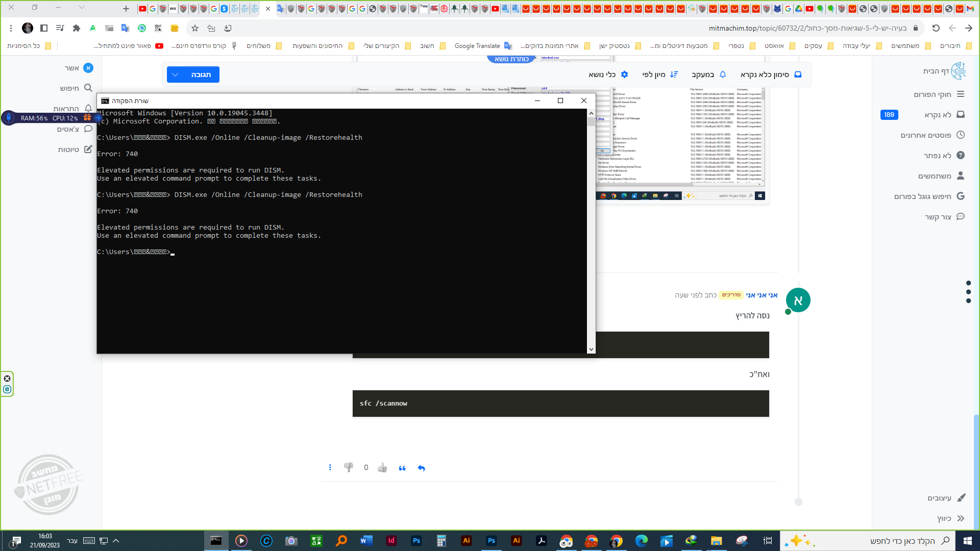Click the Windows Start button
The height and width of the screenshot is (551, 980).
point(967,541)
